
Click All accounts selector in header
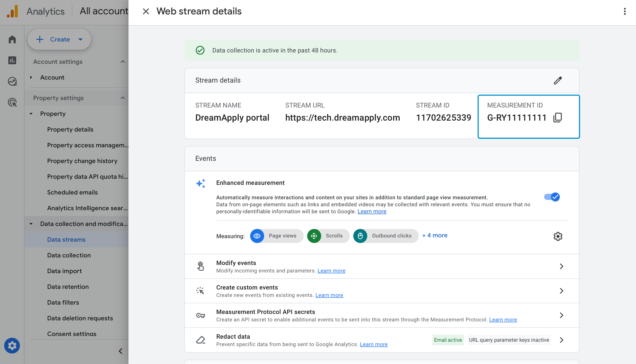(x=104, y=11)
